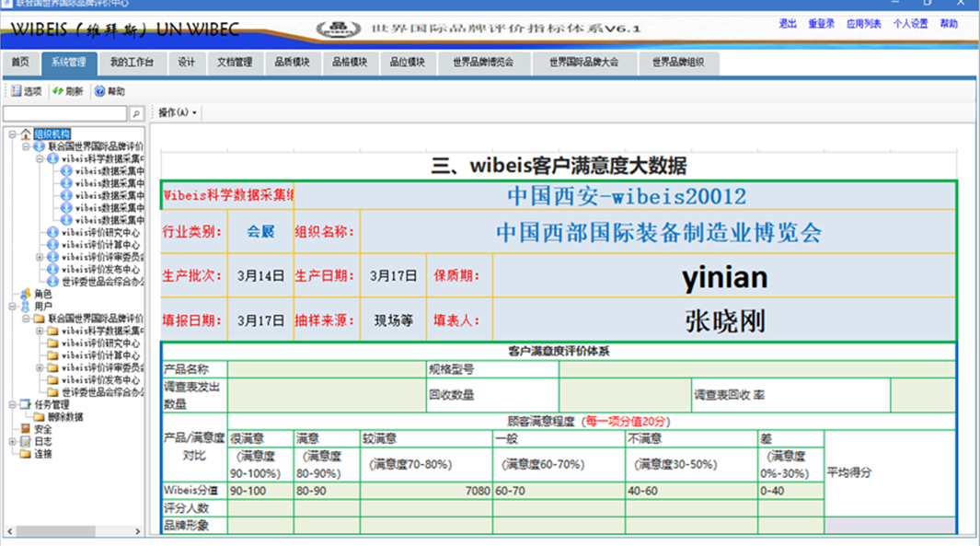Click the magnifier search button
The width and height of the screenshot is (980, 546).
pyautogui.click(x=136, y=113)
